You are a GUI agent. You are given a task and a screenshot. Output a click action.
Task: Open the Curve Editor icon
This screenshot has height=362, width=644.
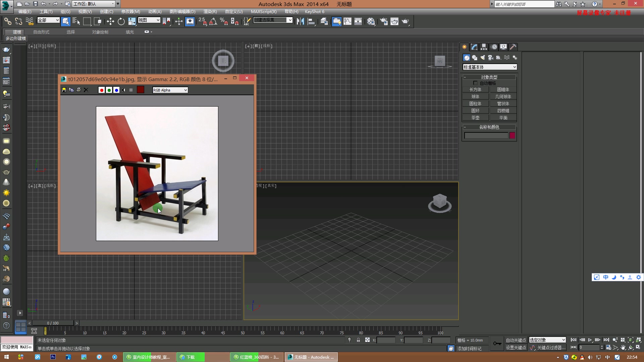click(347, 21)
